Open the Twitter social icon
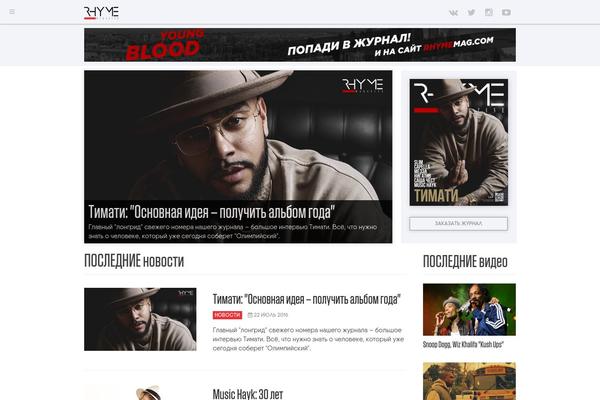The image size is (600, 400). (x=471, y=13)
